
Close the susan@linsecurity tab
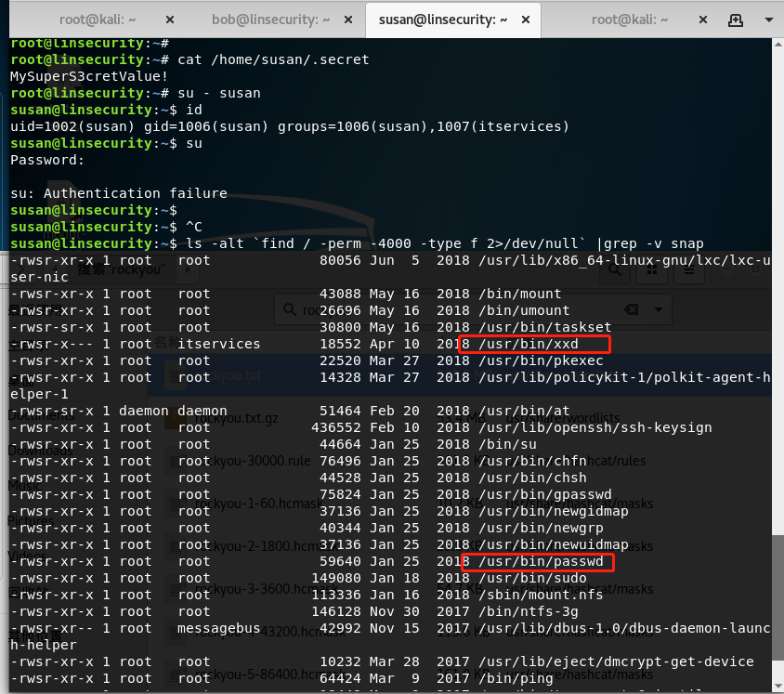(526, 20)
